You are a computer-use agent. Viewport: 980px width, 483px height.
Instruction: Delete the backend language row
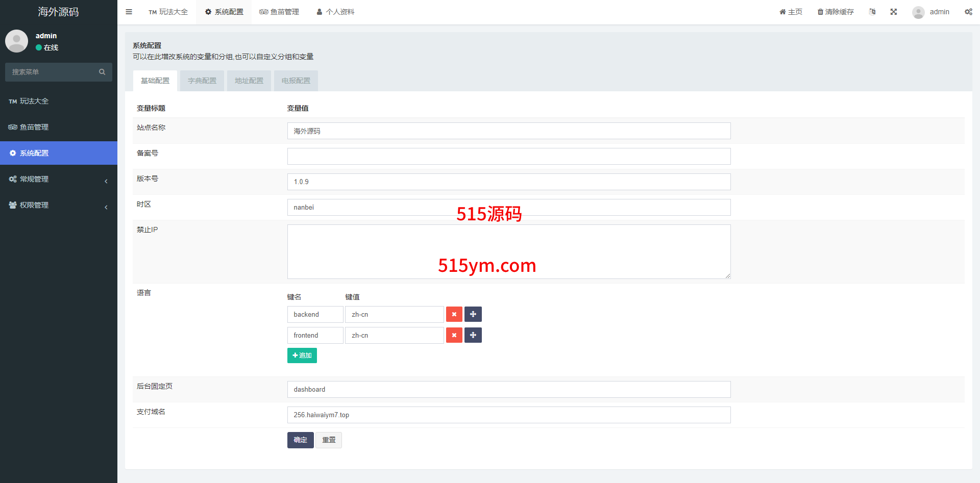coord(454,314)
